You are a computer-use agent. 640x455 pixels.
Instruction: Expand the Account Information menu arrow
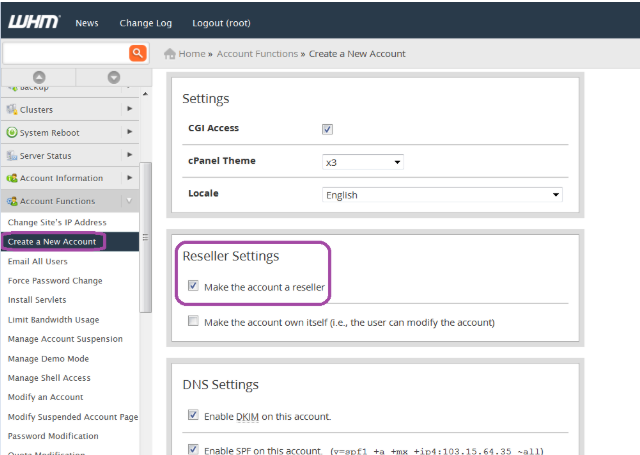130,178
